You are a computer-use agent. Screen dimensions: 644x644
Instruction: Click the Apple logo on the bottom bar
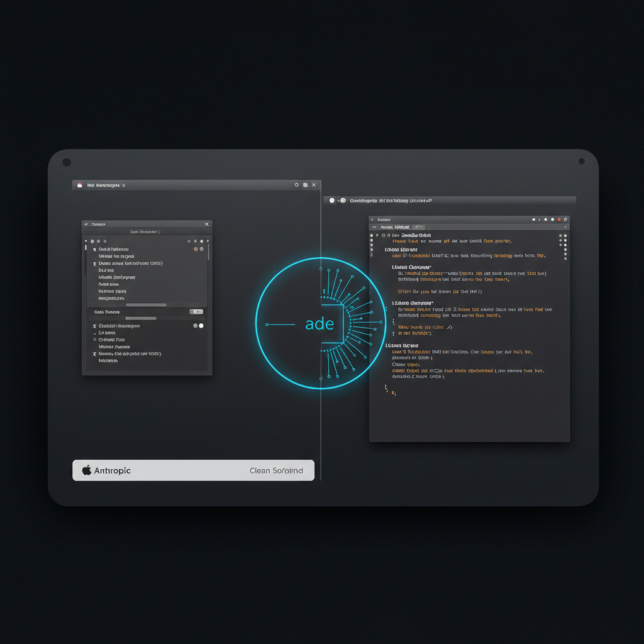85,470
